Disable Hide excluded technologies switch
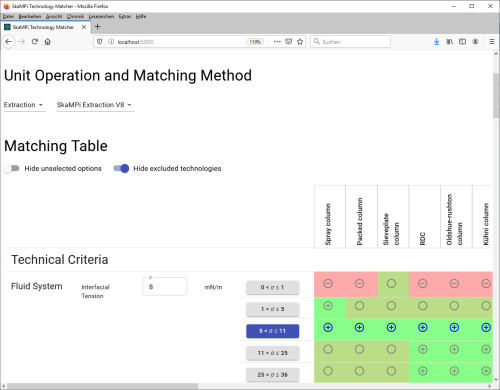 pyautogui.click(x=121, y=168)
